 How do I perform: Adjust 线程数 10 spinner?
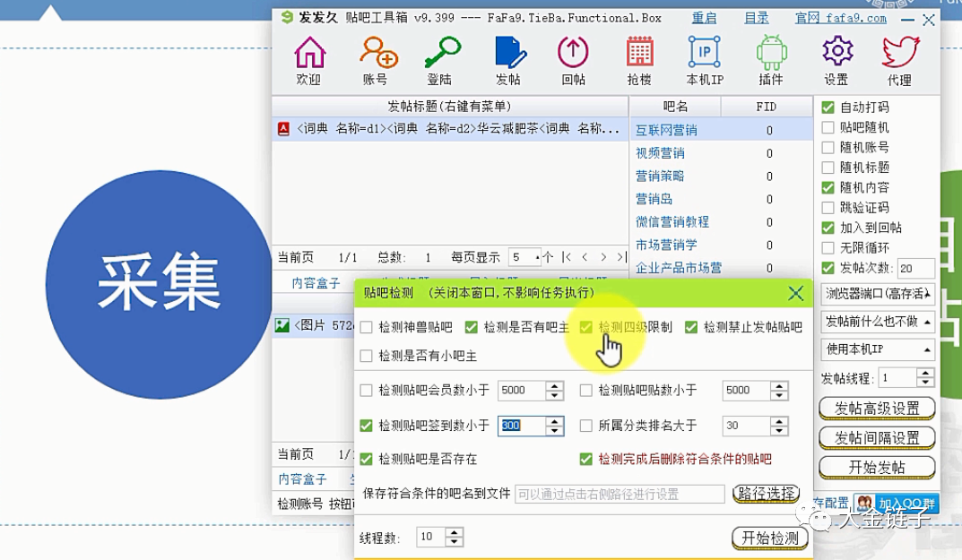click(x=454, y=538)
